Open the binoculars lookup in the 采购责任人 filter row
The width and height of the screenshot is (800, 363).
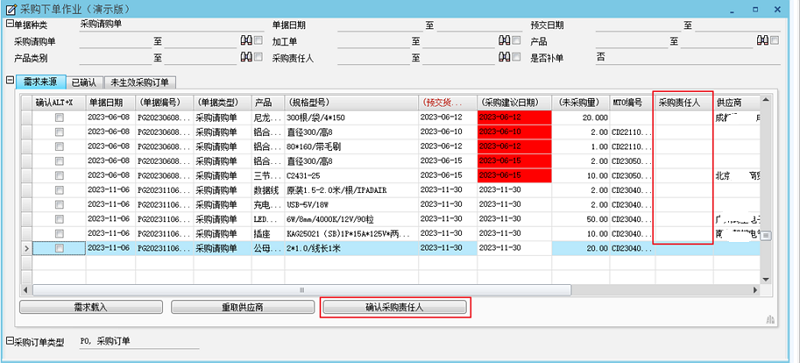504,57
